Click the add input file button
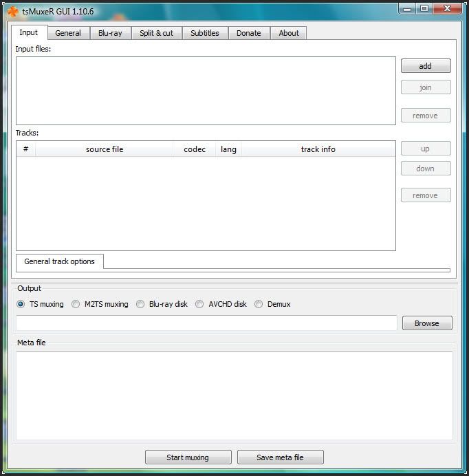 tap(426, 66)
